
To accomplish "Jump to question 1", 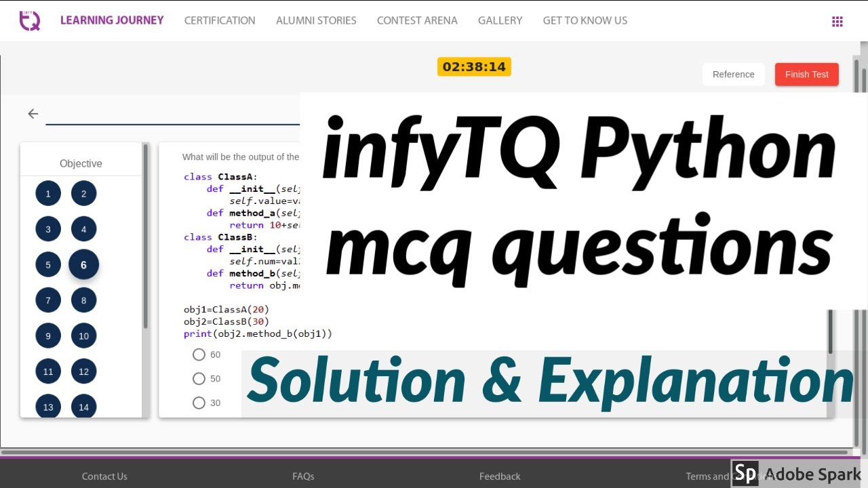I will click(48, 194).
